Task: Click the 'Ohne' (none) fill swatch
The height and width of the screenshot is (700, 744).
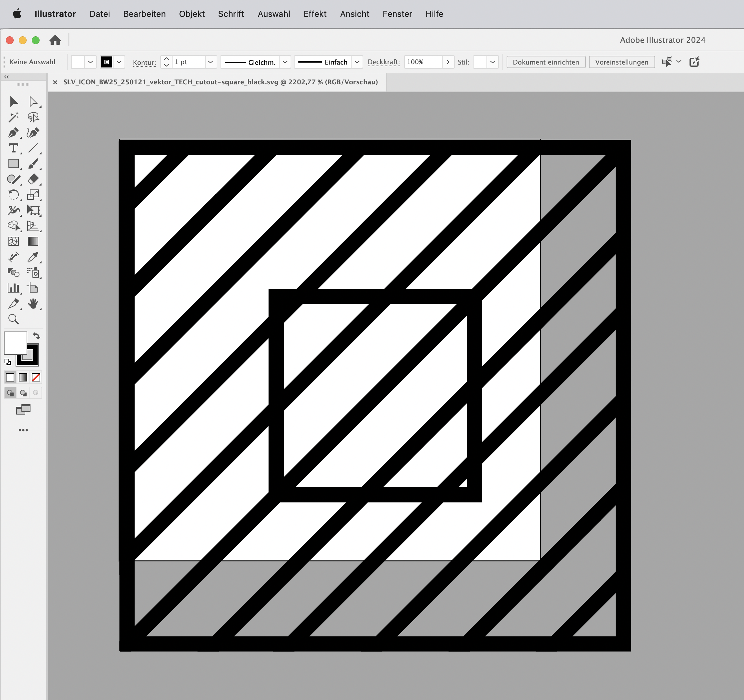Action: pos(36,377)
